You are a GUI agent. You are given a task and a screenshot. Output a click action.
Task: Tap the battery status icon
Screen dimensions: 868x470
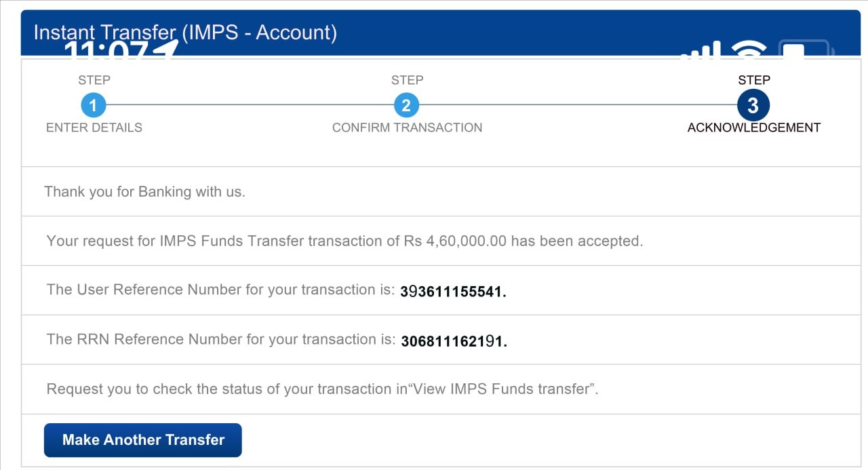coord(804,50)
